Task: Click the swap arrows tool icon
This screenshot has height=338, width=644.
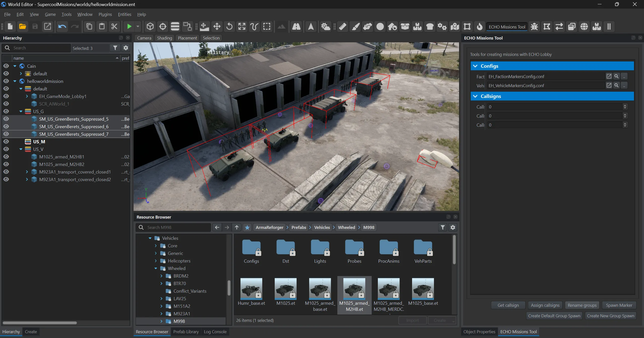Action: pos(559,26)
